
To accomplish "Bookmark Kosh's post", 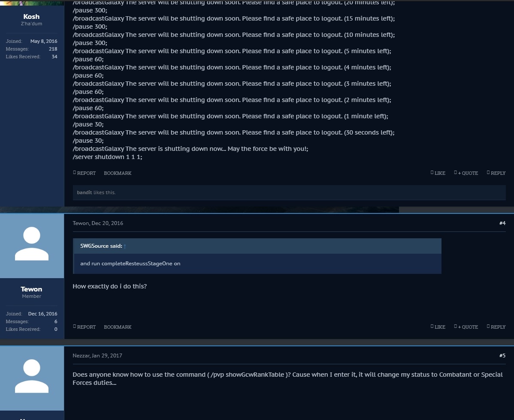I will pos(118,173).
